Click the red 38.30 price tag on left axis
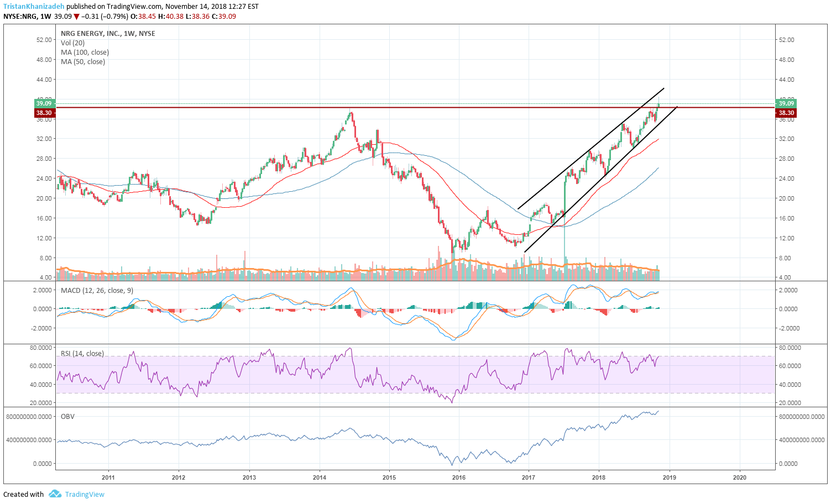The width and height of the screenshot is (831, 504). (44, 113)
